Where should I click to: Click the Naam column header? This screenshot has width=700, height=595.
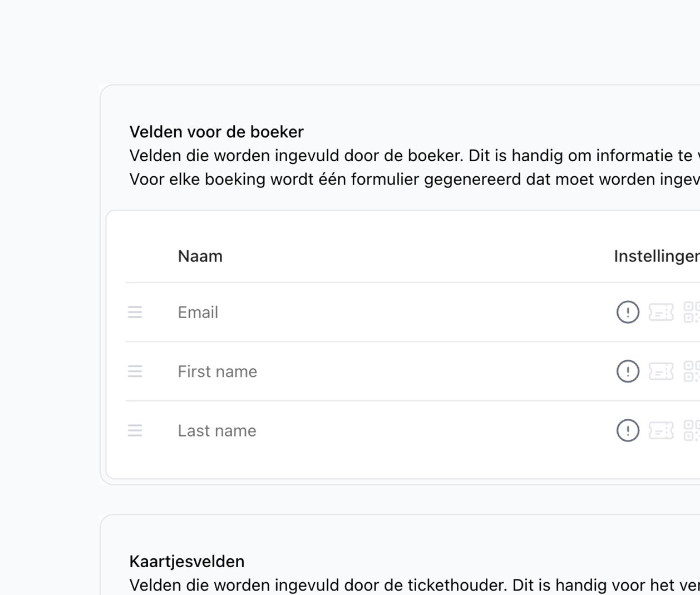coord(200,256)
